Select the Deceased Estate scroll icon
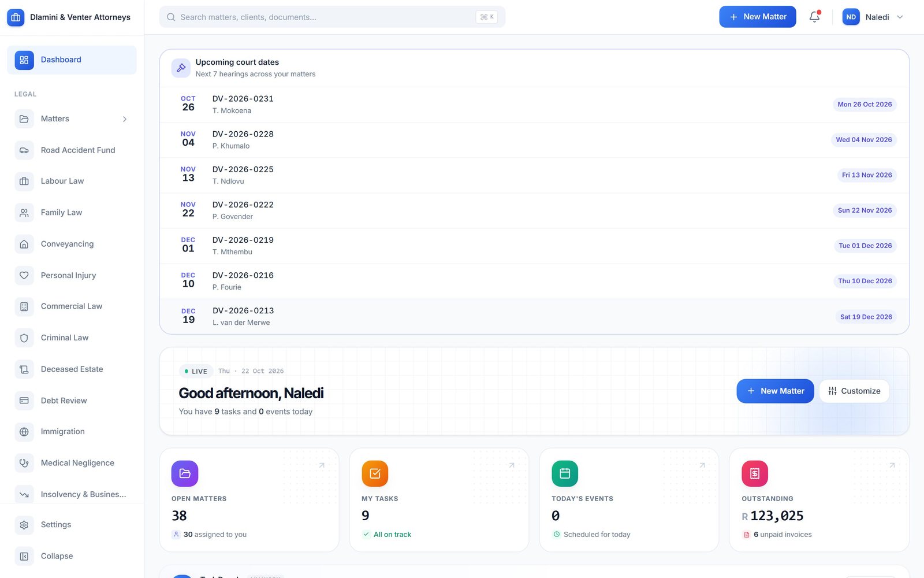The height and width of the screenshot is (578, 924). click(24, 369)
